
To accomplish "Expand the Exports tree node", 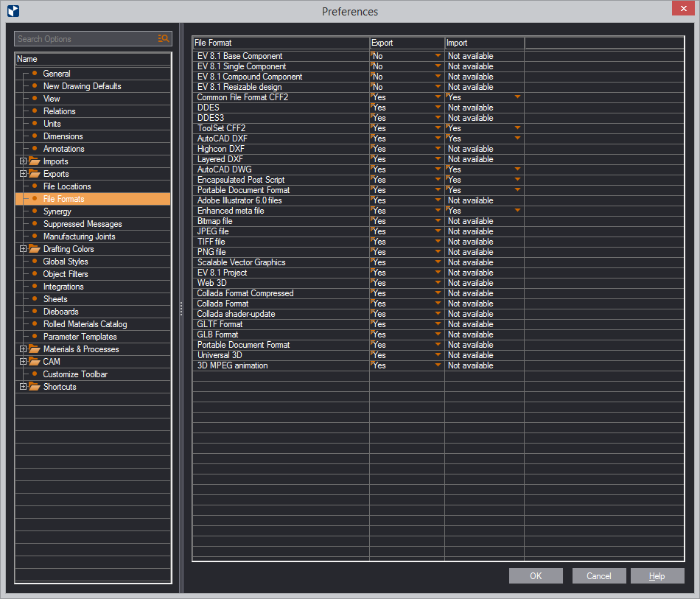I will 24,174.
